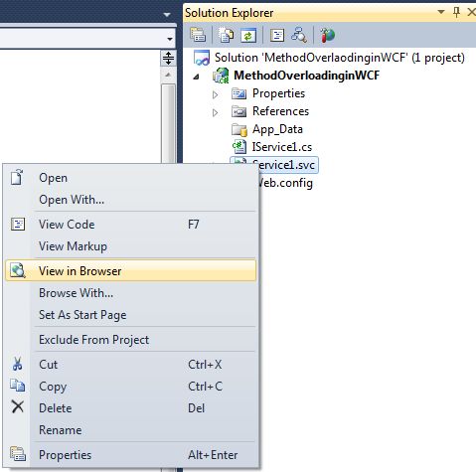Viewport: 476px width, 472px height.
Task: Click the Refresh toolbar icon
Action: (248, 35)
